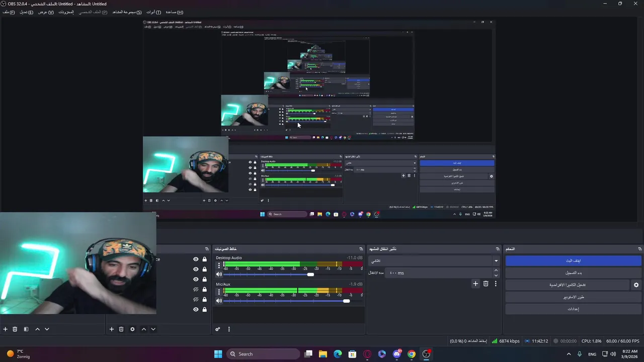Open settings with the إعدادات button
Viewport: 644px width, 362px height.
coord(573,309)
